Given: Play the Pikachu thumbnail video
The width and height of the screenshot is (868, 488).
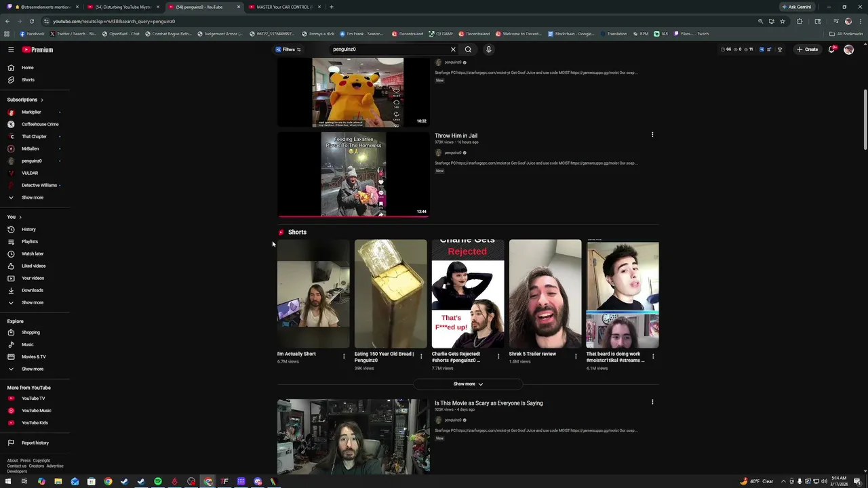Looking at the screenshot, I should 353,92.
